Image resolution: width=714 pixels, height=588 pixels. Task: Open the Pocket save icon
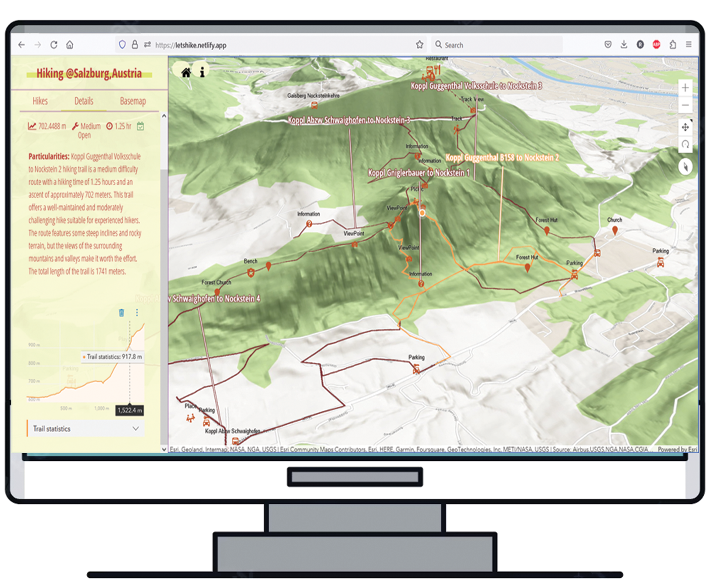608,44
